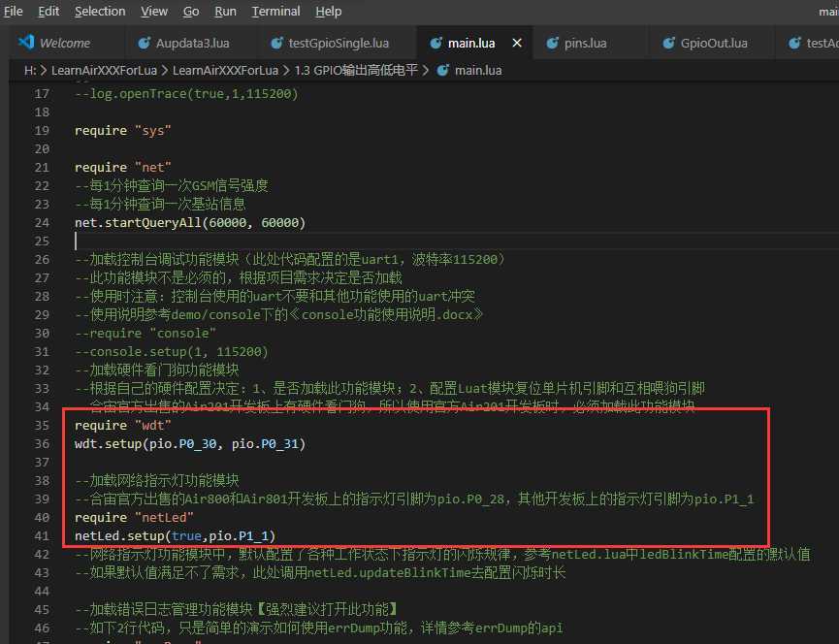
Task: Click line number 19 in the gutter
Action: click(x=42, y=131)
